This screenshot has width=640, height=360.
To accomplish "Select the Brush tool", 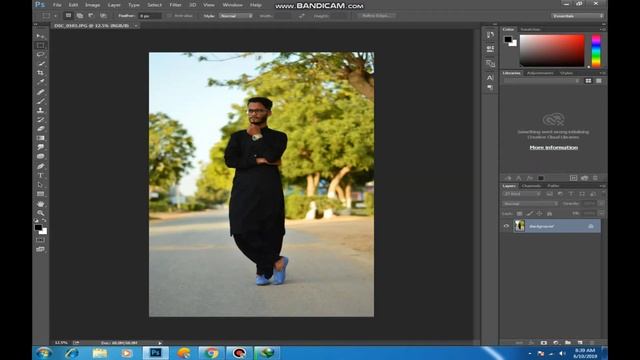I will pyautogui.click(x=40, y=101).
